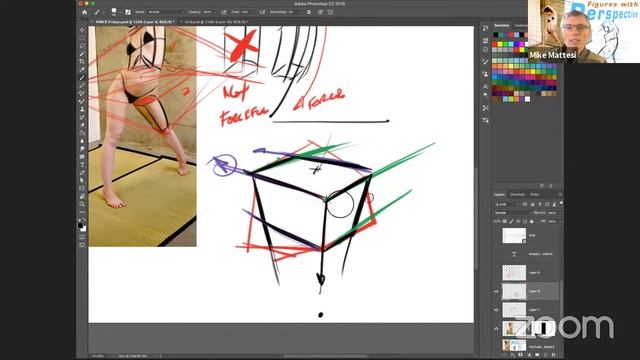
Task: Hide Layer 7 using its eye icon
Action: pyautogui.click(x=496, y=310)
